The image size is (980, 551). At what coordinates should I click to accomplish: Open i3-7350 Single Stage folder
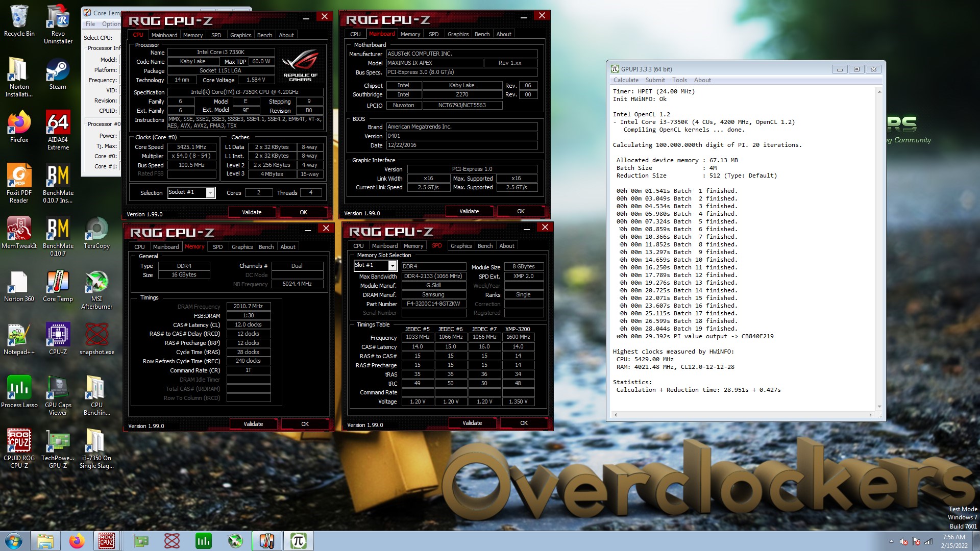click(x=96, y=448)
